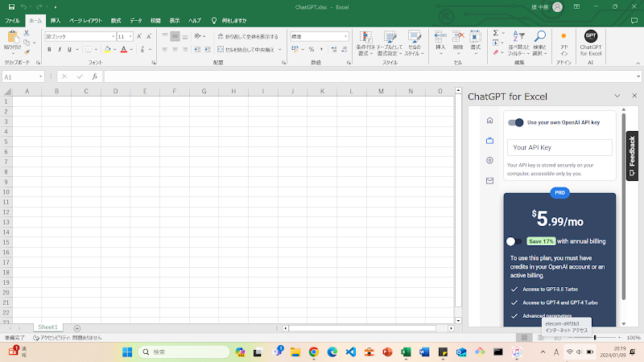This screenshot has width=644, height=362.
Task: Toggle Use your own OpenAI API key
Action: [515, 122]
